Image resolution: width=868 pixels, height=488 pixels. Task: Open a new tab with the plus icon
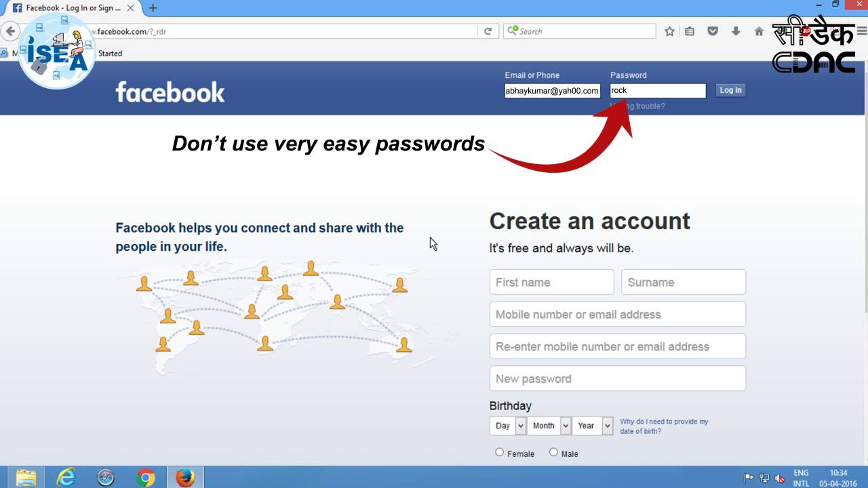(153, 8)
